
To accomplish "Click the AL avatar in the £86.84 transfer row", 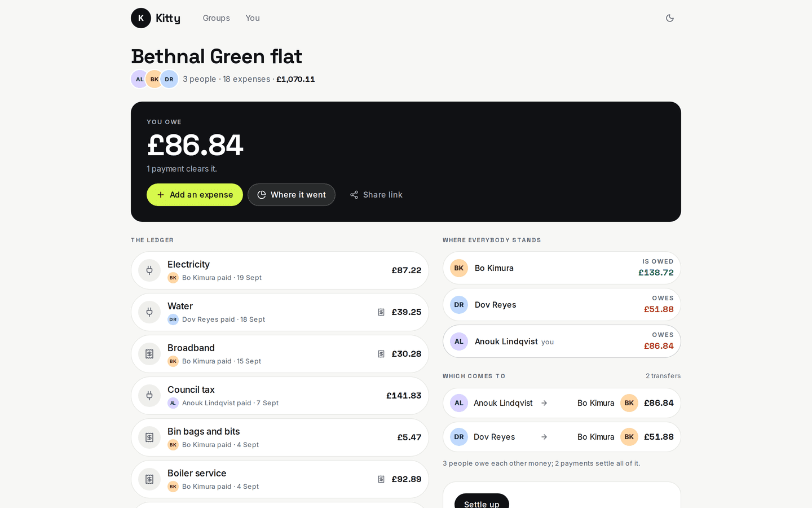I will 459,403.
